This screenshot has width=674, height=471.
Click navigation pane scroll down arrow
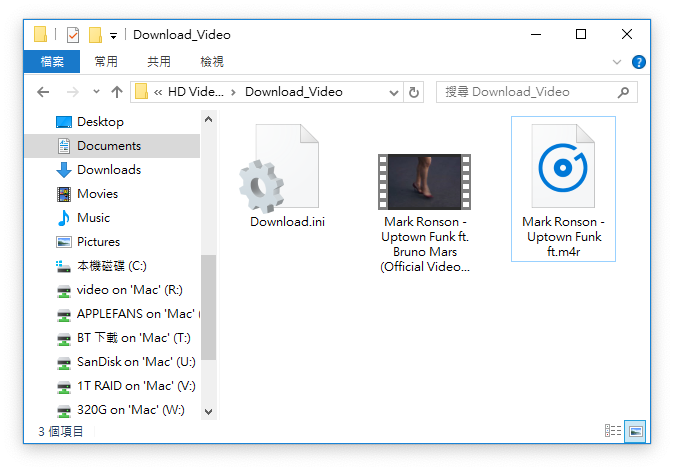208,412
